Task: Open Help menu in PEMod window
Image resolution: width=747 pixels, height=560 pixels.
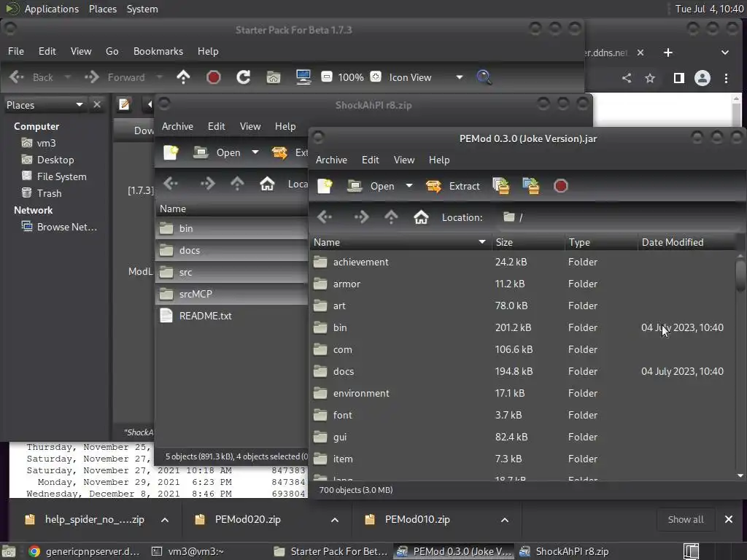Action: click(438, 160)
